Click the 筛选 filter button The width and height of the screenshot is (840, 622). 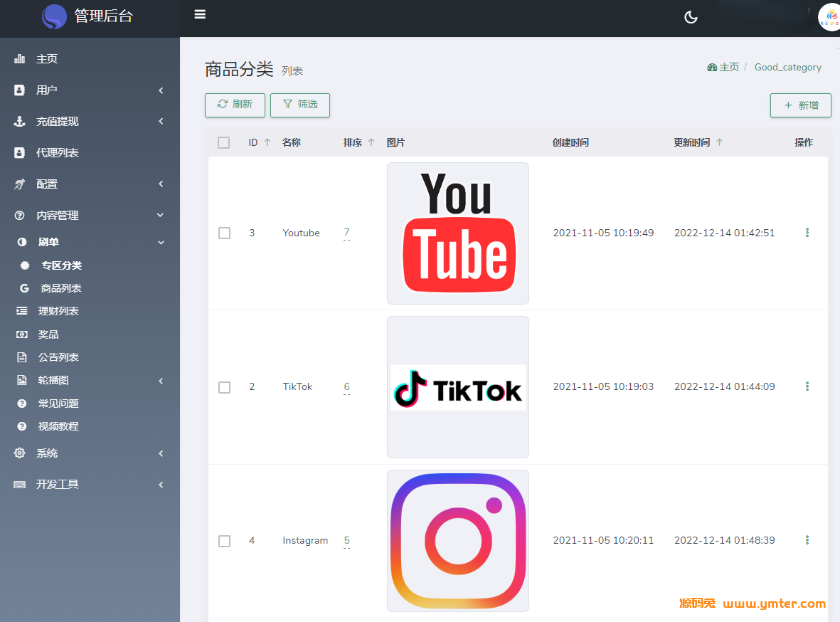coord(300,105)
